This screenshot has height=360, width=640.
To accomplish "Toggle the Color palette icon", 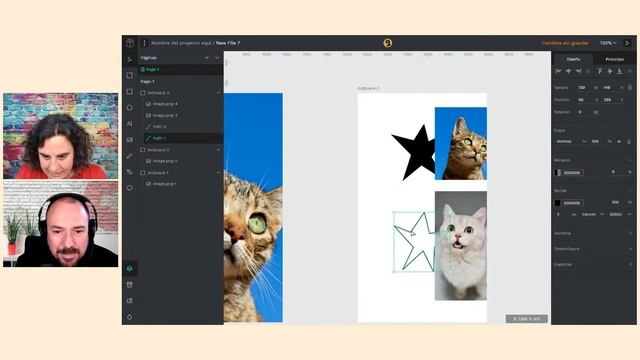I will [x=130, y=317].
